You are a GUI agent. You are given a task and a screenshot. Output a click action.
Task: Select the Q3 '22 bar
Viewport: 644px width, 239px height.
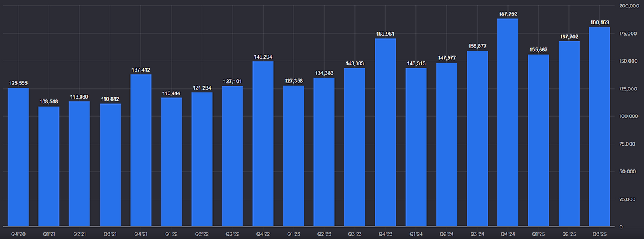233,156
